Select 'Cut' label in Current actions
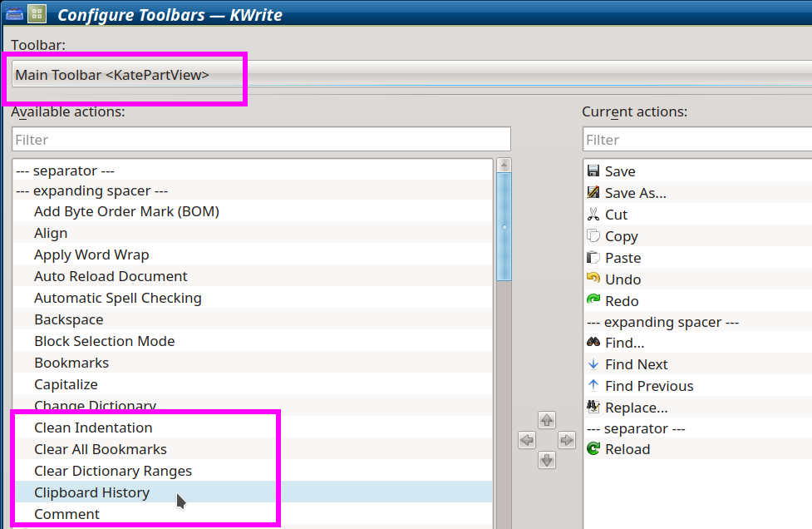 pyautogui.click(x=616, y=215)
